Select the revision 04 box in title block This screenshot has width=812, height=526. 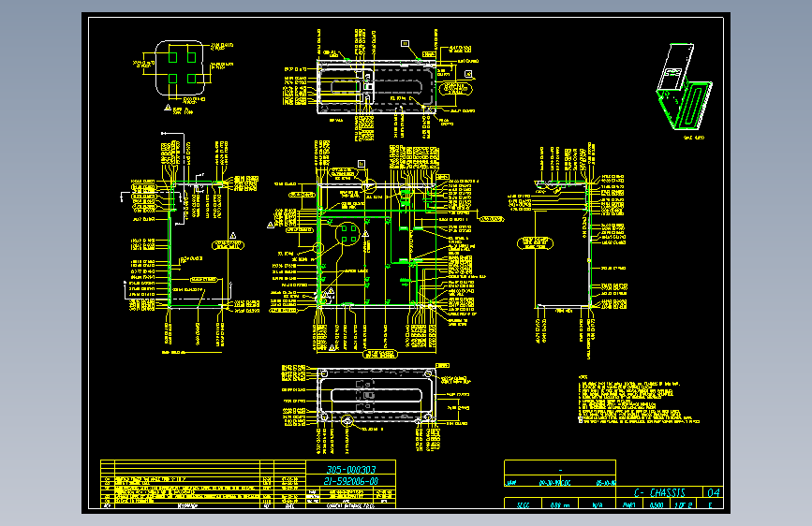click(x=713, y=492)
